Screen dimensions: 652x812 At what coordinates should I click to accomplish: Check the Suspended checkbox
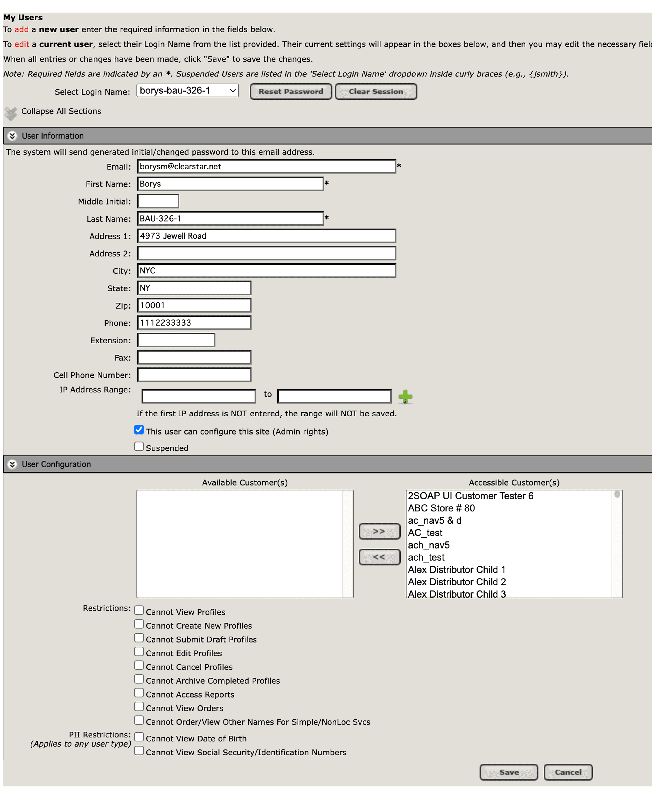[x=139, y=447]
